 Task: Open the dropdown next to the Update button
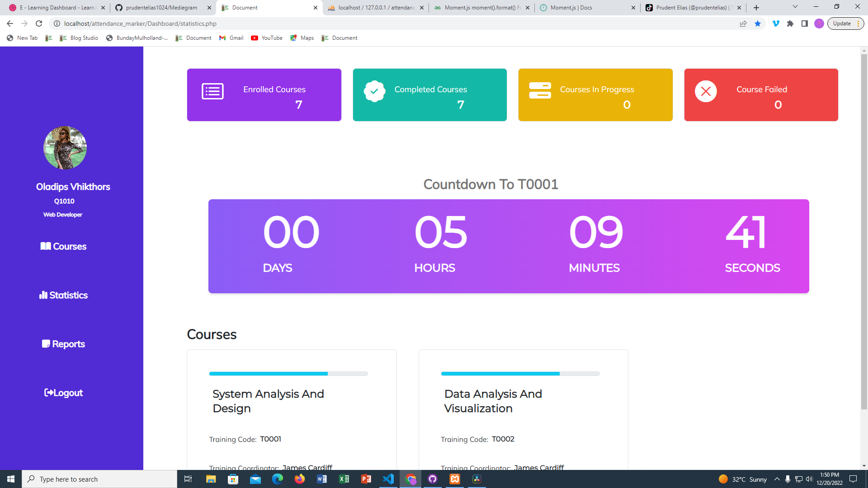859,23
